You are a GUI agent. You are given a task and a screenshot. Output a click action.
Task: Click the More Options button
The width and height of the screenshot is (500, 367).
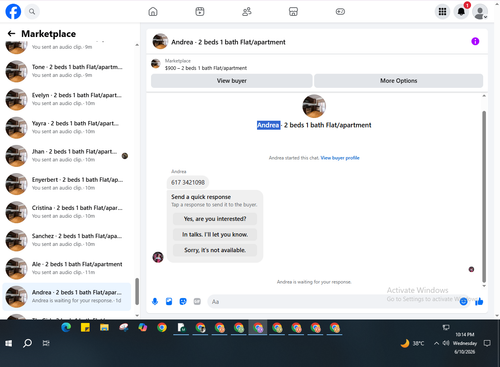pyautogui.click(x=398, y=81)
